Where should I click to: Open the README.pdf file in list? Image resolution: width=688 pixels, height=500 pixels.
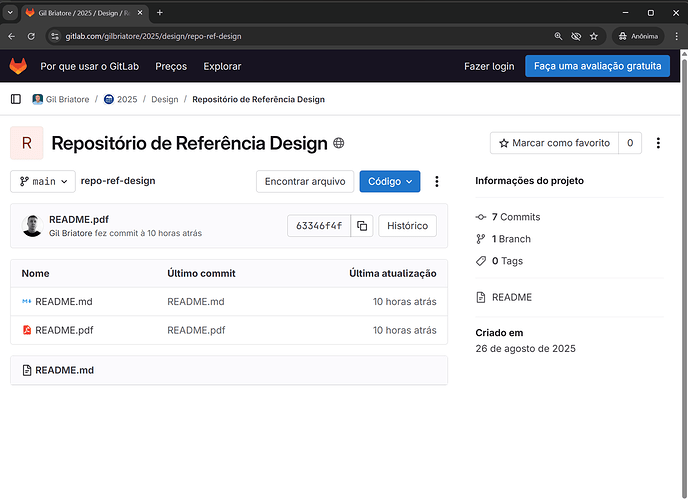[x=64, y=330]
